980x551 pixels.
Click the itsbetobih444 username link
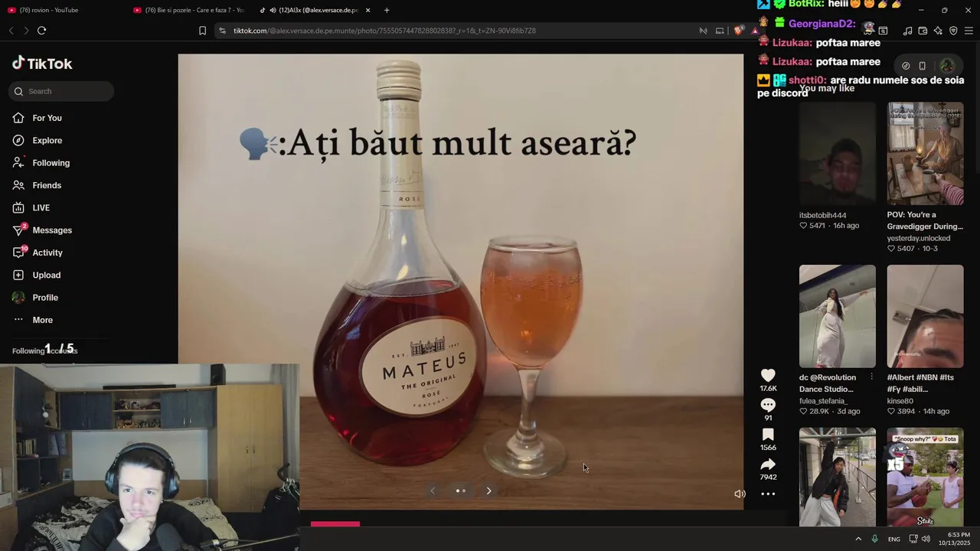click(x=823, y=215)
